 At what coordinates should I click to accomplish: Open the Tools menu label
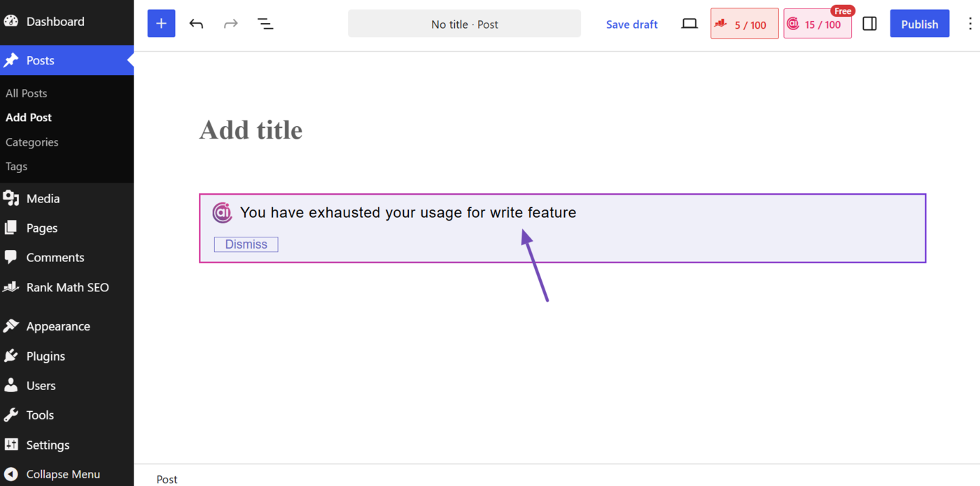pos(40,415)
